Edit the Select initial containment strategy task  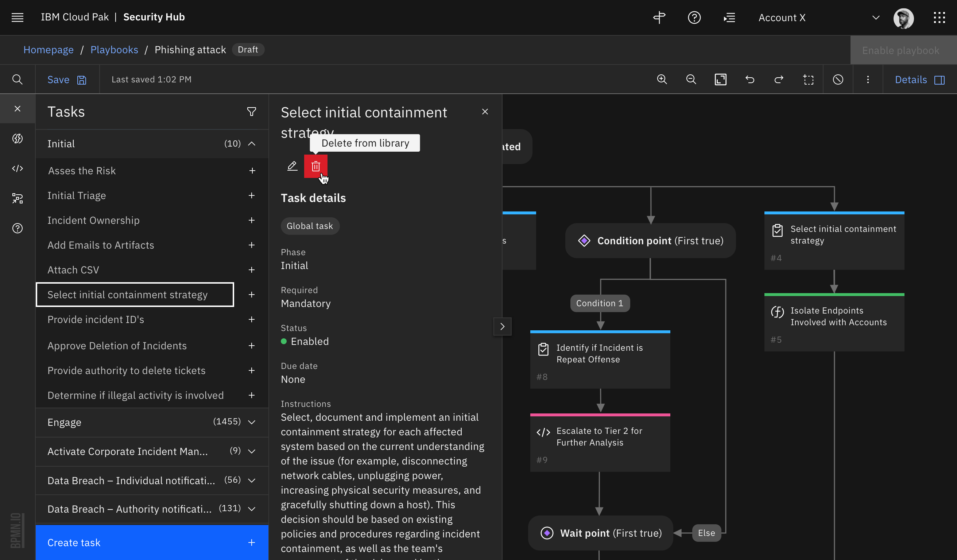[x=292, y=166]
